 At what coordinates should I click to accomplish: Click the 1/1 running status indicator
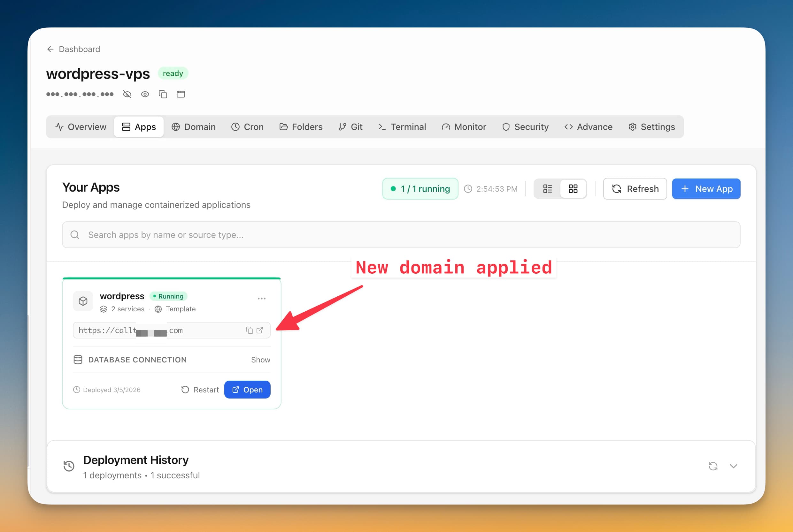coord(420,189)
